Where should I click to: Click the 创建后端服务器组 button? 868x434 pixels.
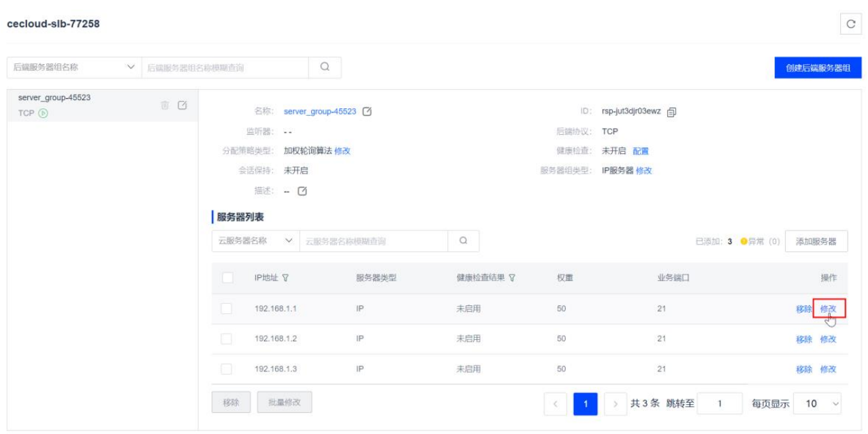818,67
